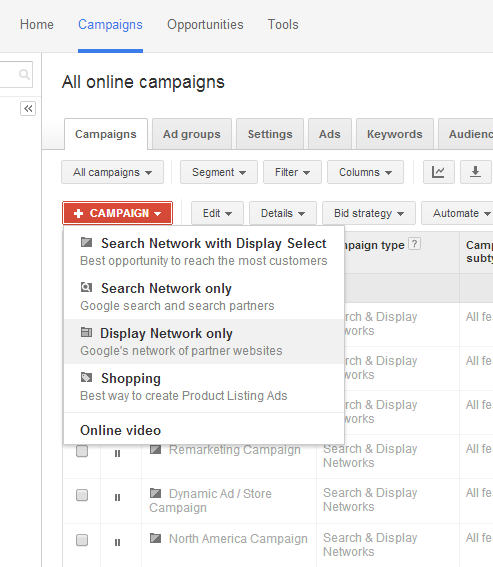Click paused status icon for North America Campaign
Viewport: 493px width, 567px height.
(117, 542)
